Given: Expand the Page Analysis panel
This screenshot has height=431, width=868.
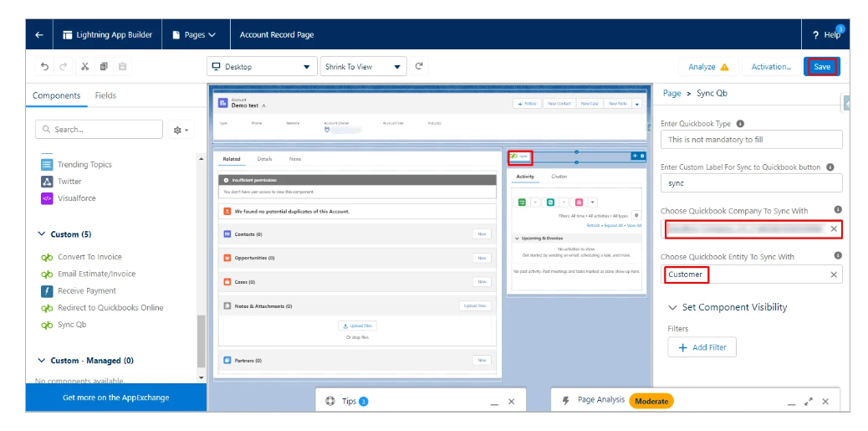Looking at the screenshot, I should 809,401.
